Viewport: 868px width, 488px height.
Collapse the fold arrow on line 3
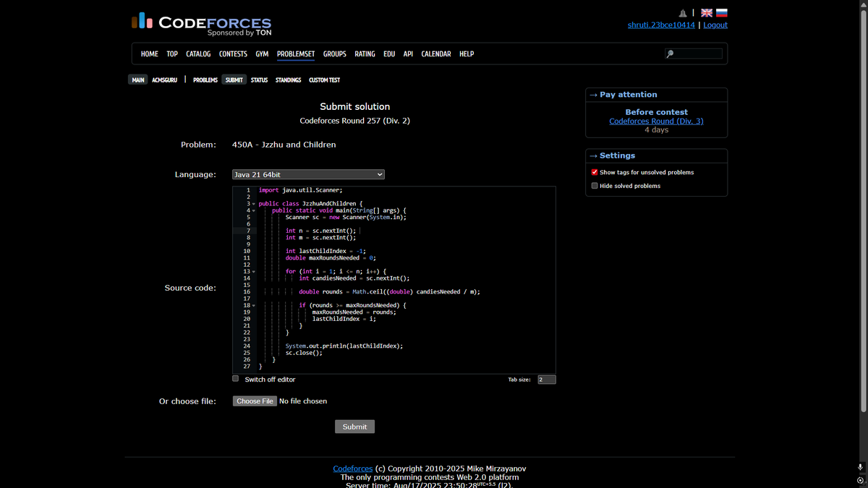(x=254, y=204)
